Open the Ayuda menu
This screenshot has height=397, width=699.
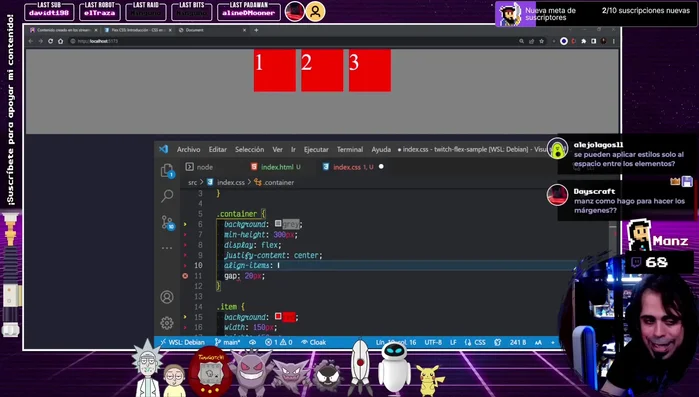click(x=381, y=149)
